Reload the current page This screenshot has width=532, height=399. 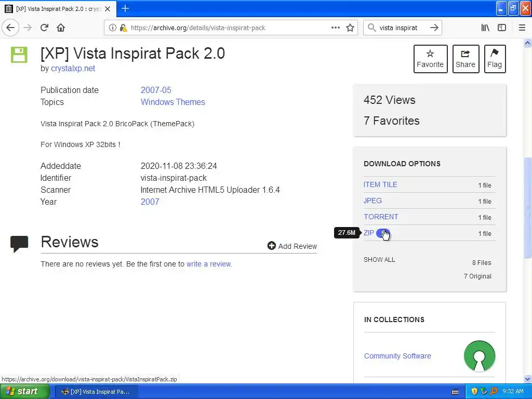pos(44,28)
